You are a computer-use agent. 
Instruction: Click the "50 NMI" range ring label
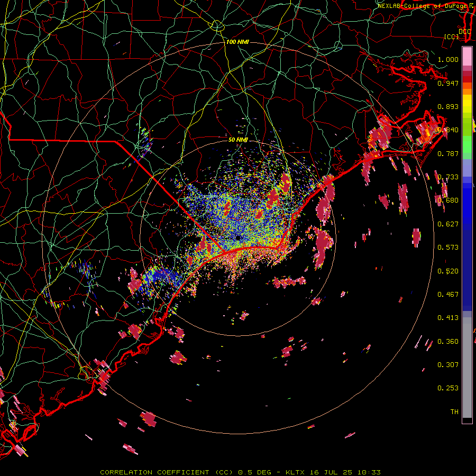238,140
